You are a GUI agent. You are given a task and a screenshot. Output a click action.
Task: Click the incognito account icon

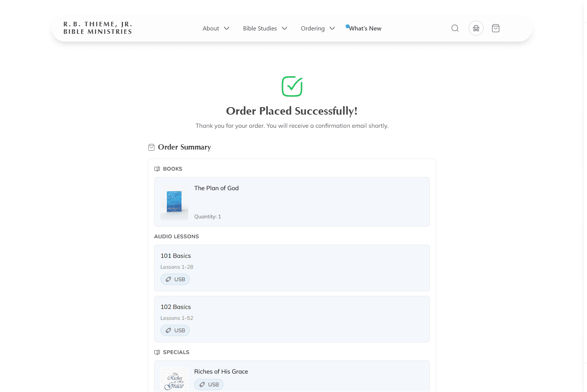pos(476,28)
